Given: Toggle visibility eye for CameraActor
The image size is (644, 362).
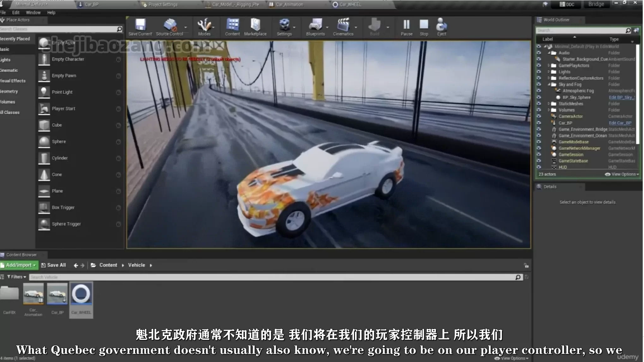Looking at the screenshot, I should (x=539, y=116).
